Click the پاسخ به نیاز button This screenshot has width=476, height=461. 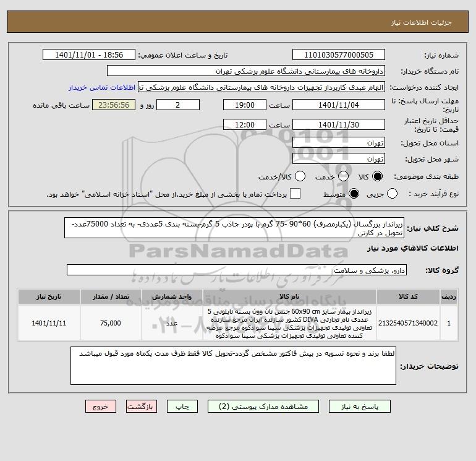coord(360,407)
